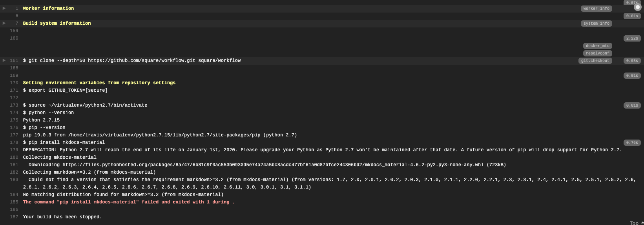Screen dimensions: 644x225
Task: Click the "Worker information" heading text
Action: (x=48, y=8)
